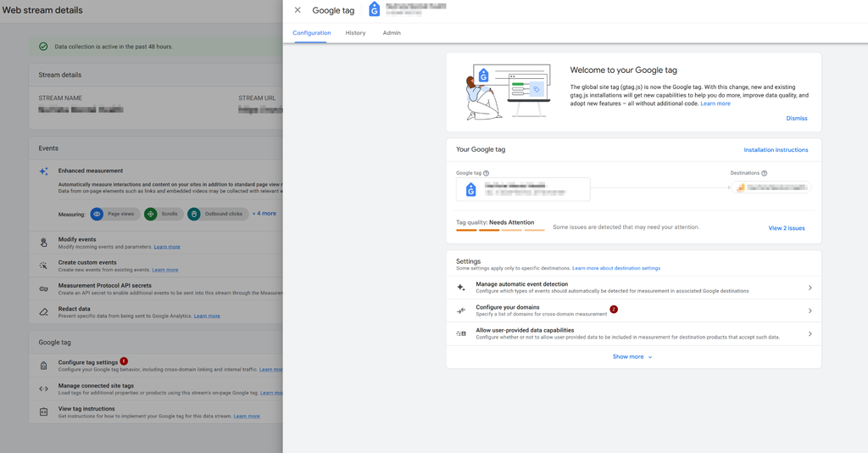
Task: Click View 2 issues link
Action: [x=786, y=228]
